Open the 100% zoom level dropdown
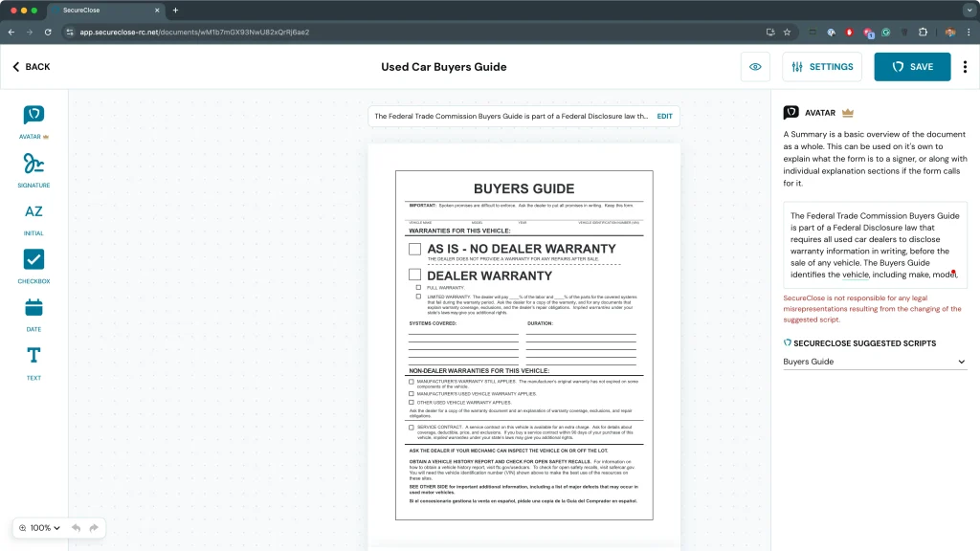The image size is (980, 551). coord(39,528)
